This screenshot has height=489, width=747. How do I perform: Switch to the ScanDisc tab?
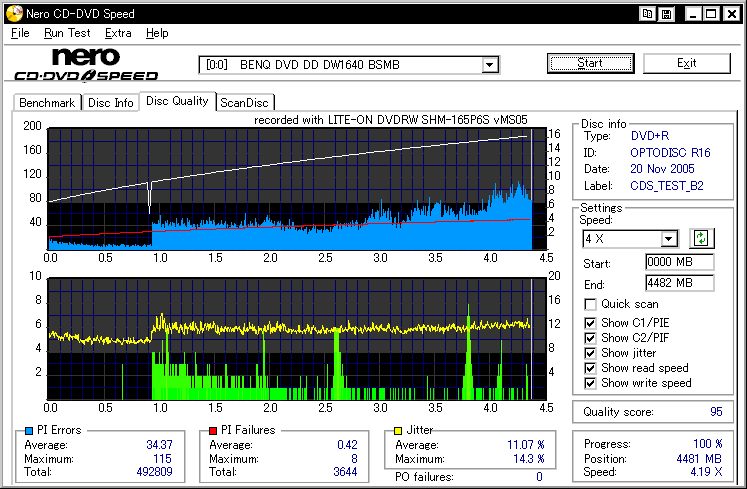[x=244, y=102]
